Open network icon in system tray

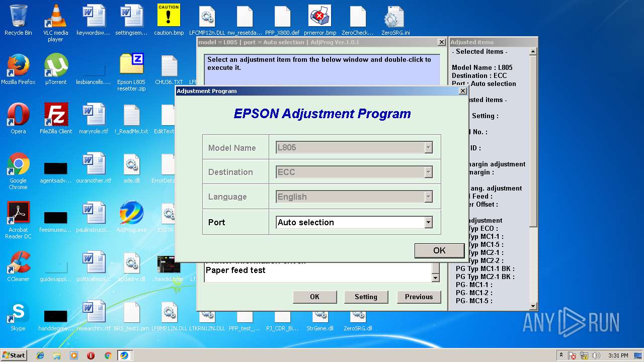coord(585,355)
